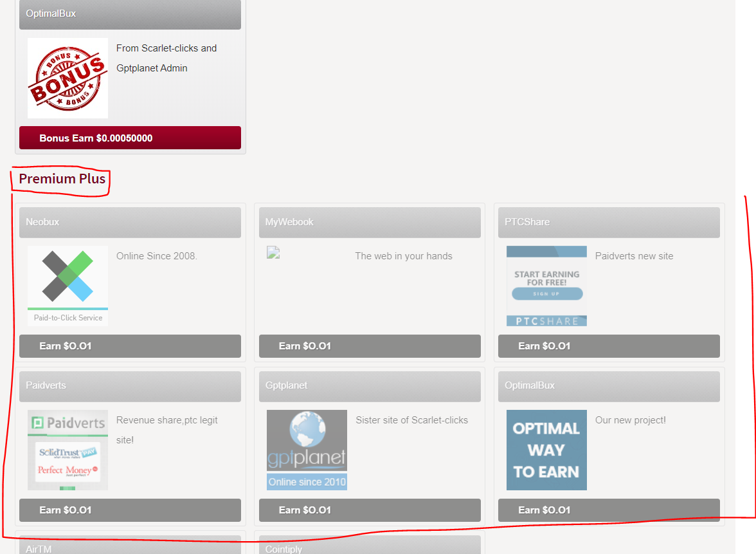This screenshot has width=756, height=554.
Task: Click Earn $0.01 under Neobux
Action: (130, 346)
